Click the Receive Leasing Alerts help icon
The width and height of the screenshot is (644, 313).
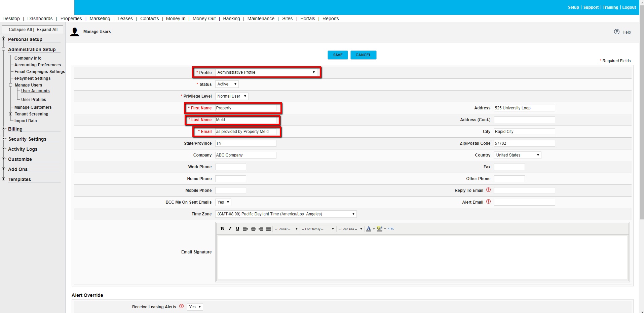click(182, 306)
